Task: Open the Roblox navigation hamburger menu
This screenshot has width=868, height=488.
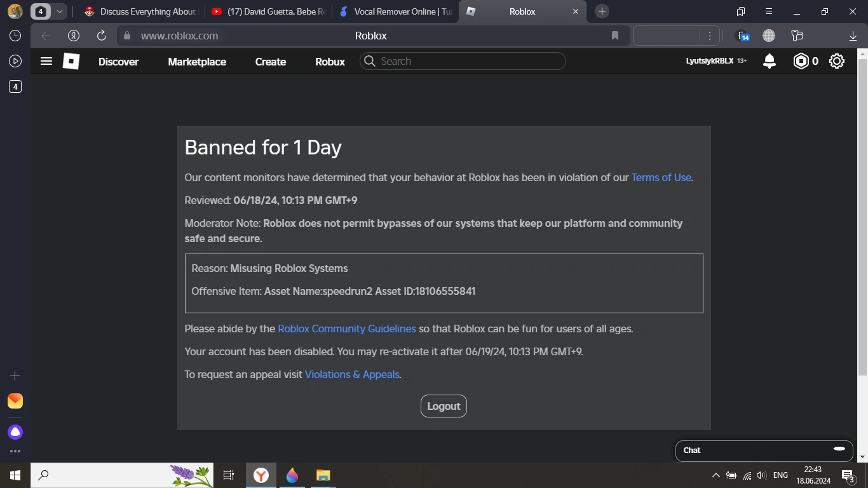Action: [x=46, y=61]
